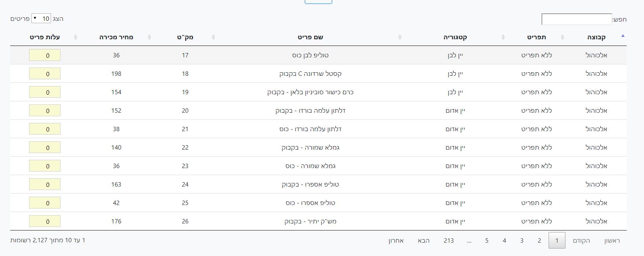This screenshot has width=644, height=256.
Task: Focus the חפש search field
Action: point(576,19)
